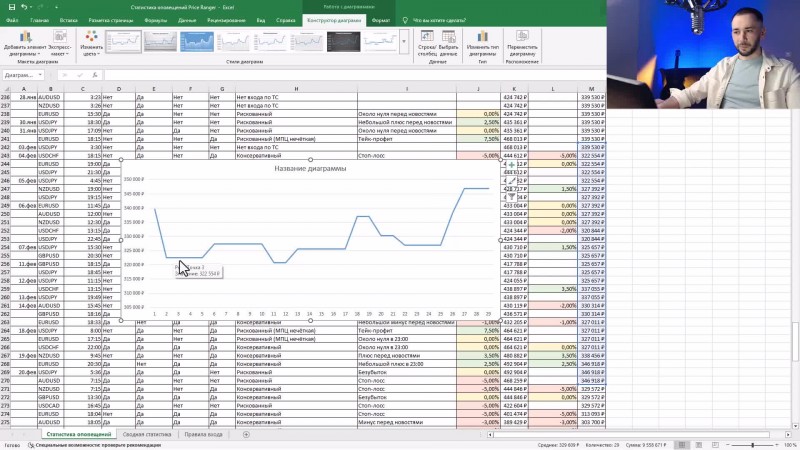Open chart elements plus button
This screenshot has height=450, width=800.
point(512,165)
